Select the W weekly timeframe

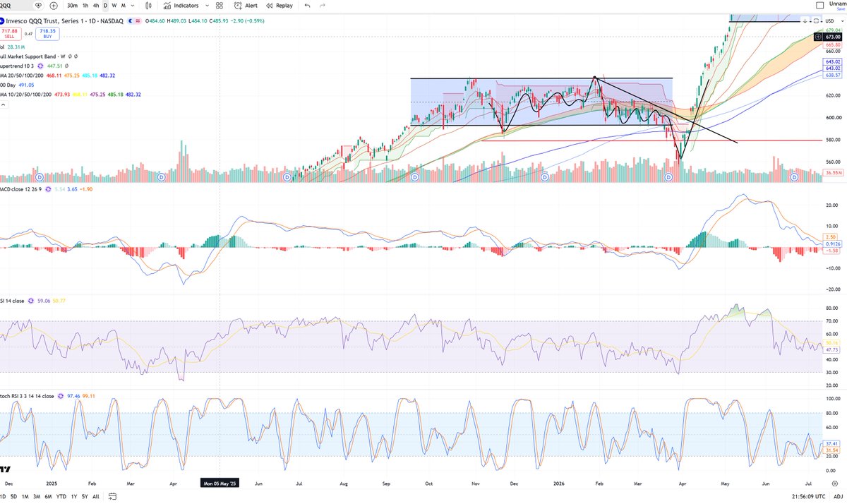tap(114, 6)
